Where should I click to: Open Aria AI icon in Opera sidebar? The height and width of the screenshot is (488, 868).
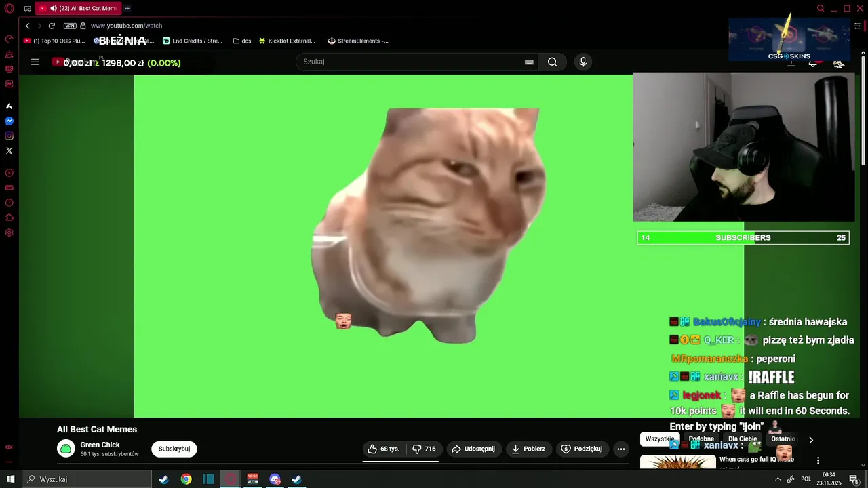[x=9, y=106]
